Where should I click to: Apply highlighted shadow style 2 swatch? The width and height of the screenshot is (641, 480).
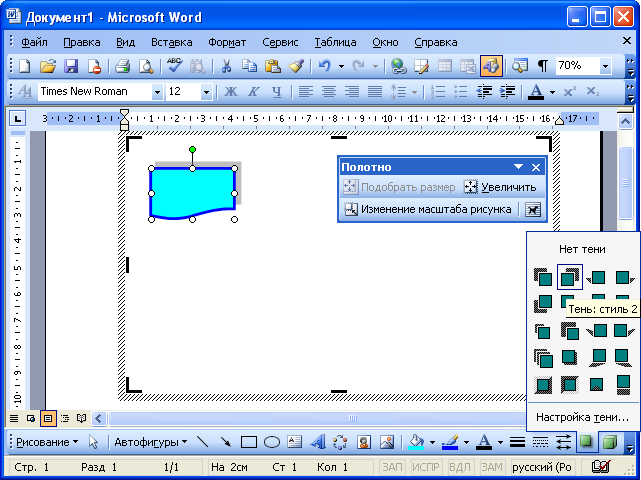pos(569,277)
